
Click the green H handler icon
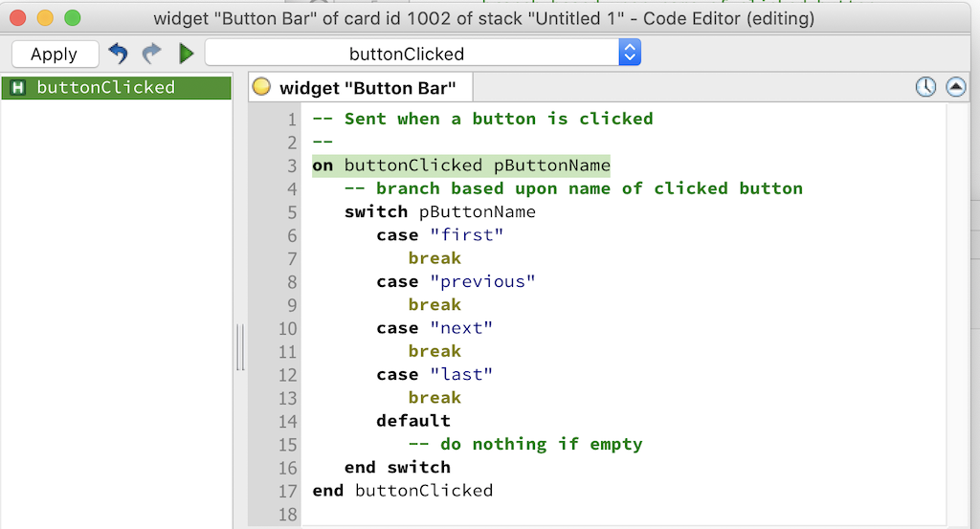(17, 88)
